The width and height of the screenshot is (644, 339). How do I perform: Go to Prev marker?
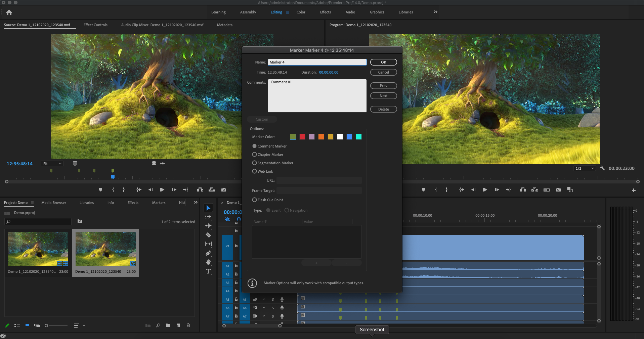click(384, 86)
